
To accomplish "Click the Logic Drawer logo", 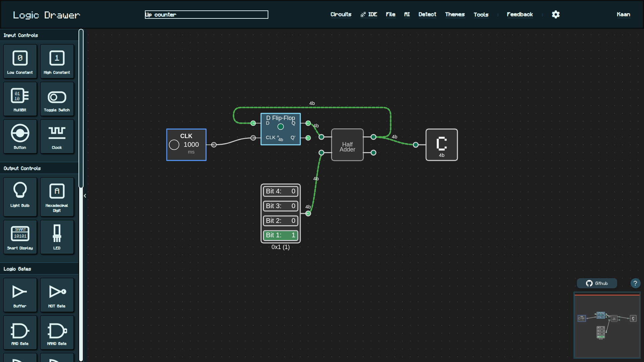I will pyautogui.click(x=47, y=15).
